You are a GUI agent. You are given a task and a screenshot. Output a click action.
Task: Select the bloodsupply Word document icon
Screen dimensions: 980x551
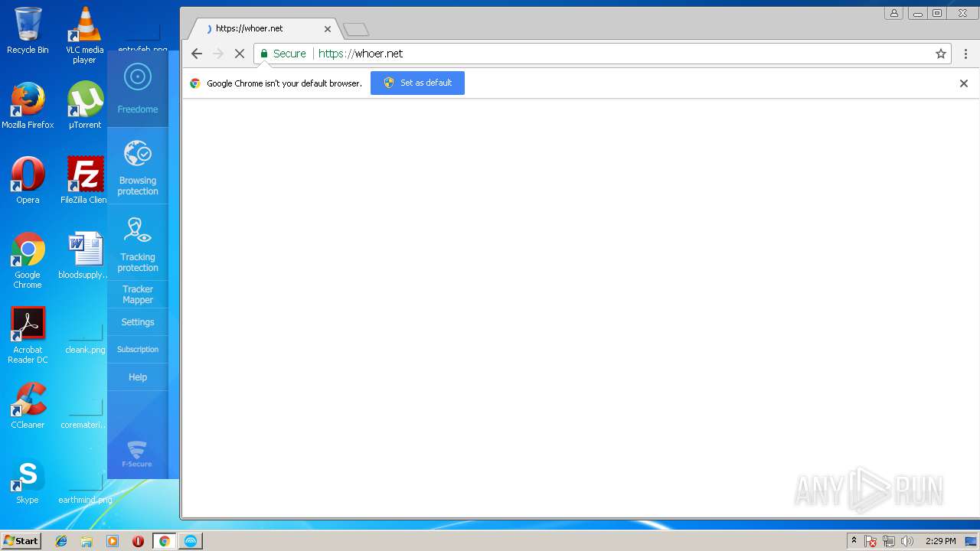pos(84,256)
